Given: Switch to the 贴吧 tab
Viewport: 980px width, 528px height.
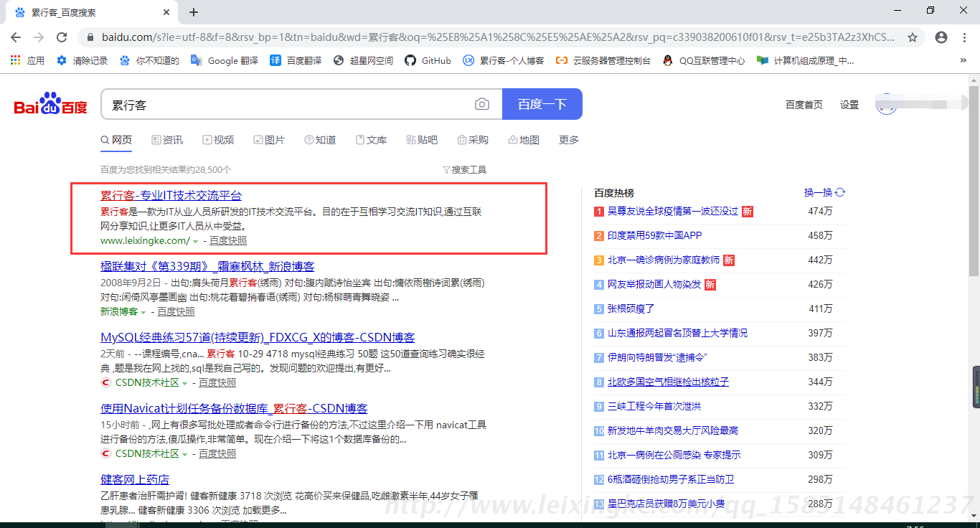Looking at the screenshot, I should pos(422,140).
